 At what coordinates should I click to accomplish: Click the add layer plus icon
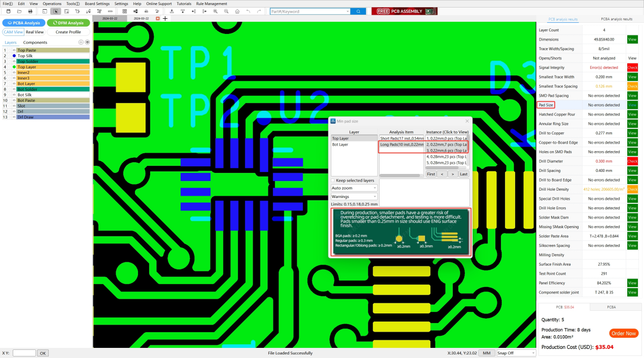point(81,43)
